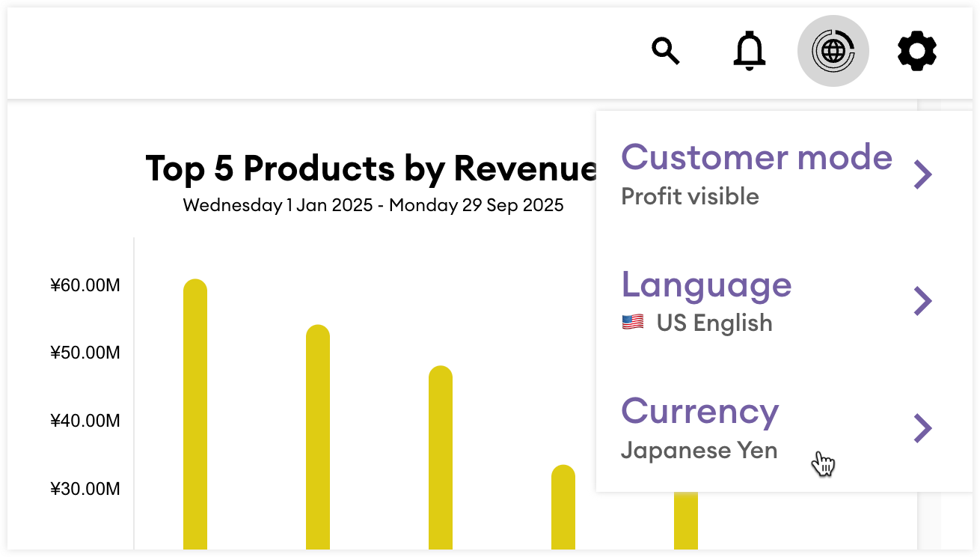Screen dimensions: 980x557
Task: Click the gear icon in the top bar
Action: (916, 51)
